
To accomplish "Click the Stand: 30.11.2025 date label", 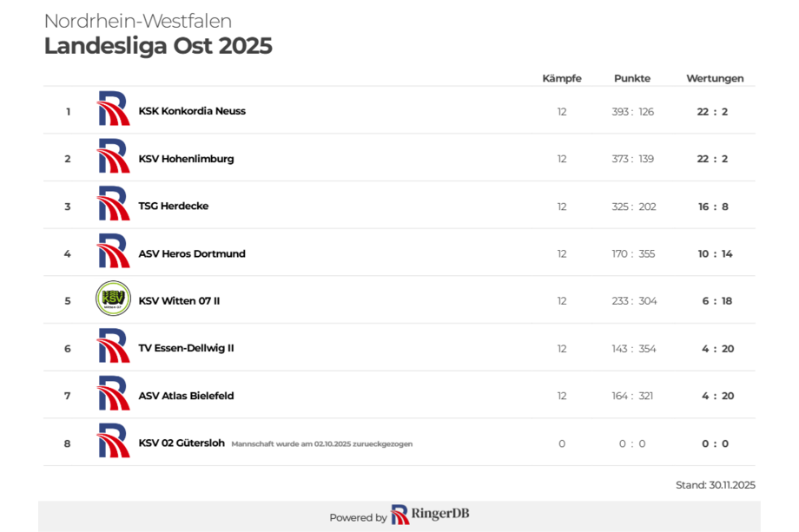I will coord(715,485).
